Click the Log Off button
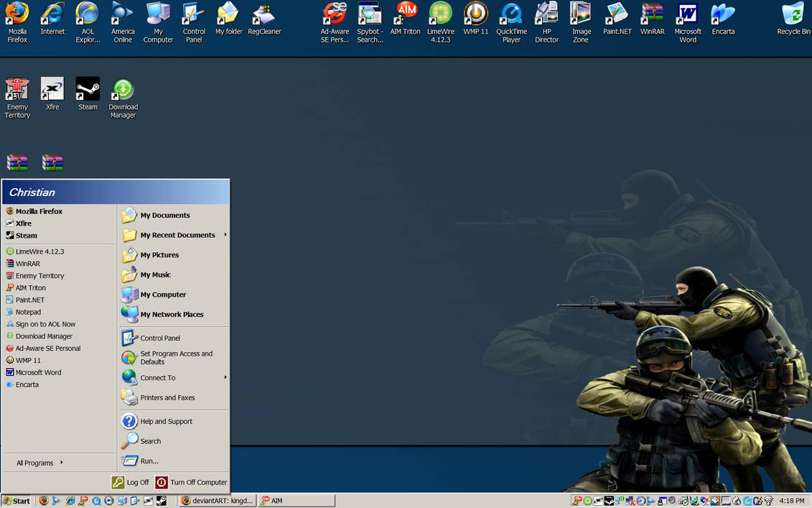 131,482
